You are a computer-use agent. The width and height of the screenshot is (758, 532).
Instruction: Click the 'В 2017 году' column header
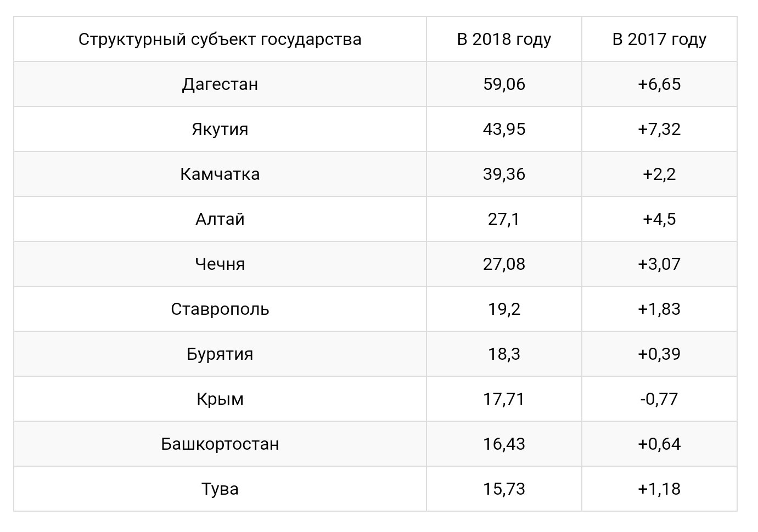coord(659,39)
